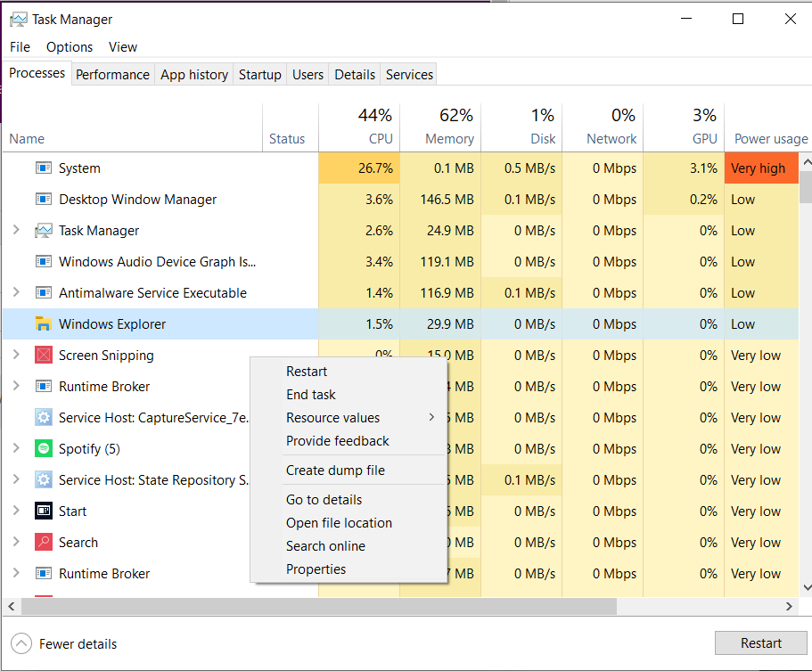Open the Options menu
Image resolution: width=812 pixels, height=671 pixels.
pyautogui.click(x=70, y=47)
